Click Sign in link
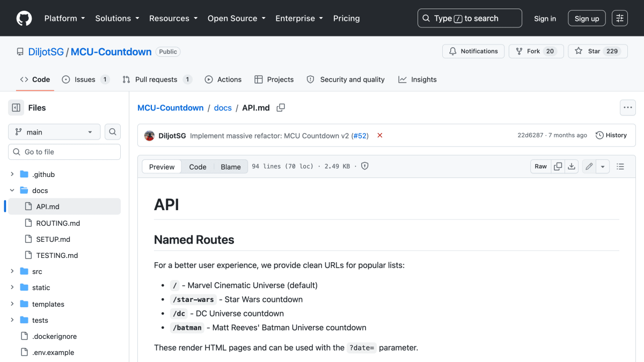Screen dimensions: 644x362 (545, 18)
